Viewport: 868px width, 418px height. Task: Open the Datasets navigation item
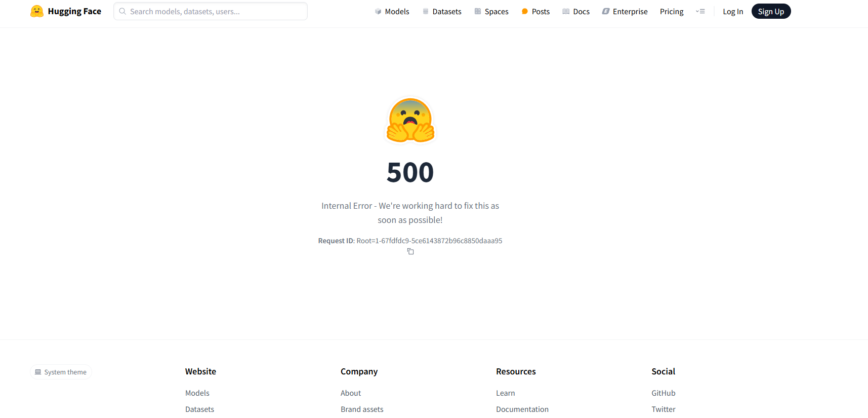442,11
